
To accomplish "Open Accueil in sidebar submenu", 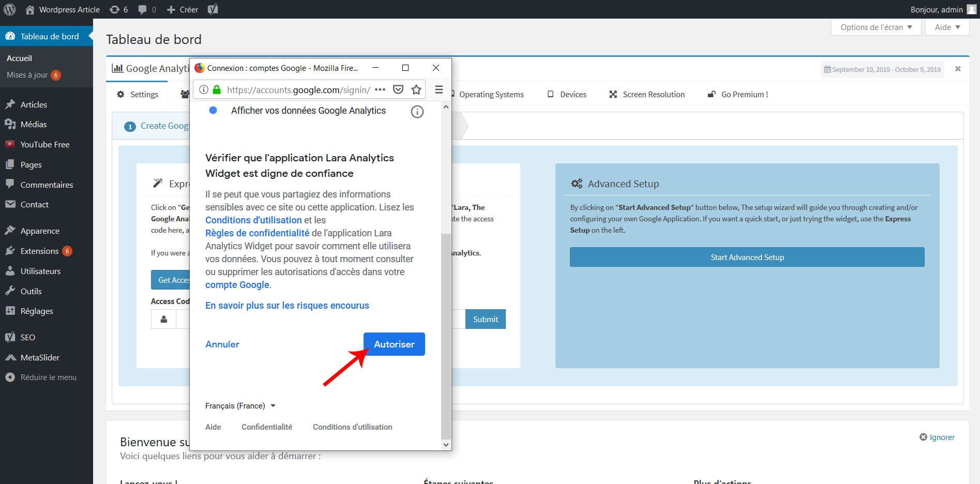I will pyautogui.click(x=20, y=58).
